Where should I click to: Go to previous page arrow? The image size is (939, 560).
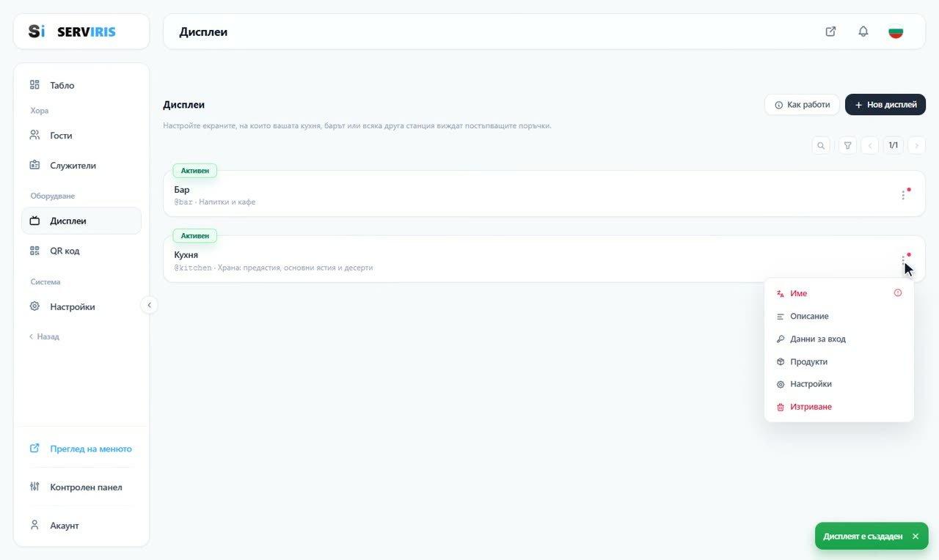pyautogui.click(x=870, y=145)
